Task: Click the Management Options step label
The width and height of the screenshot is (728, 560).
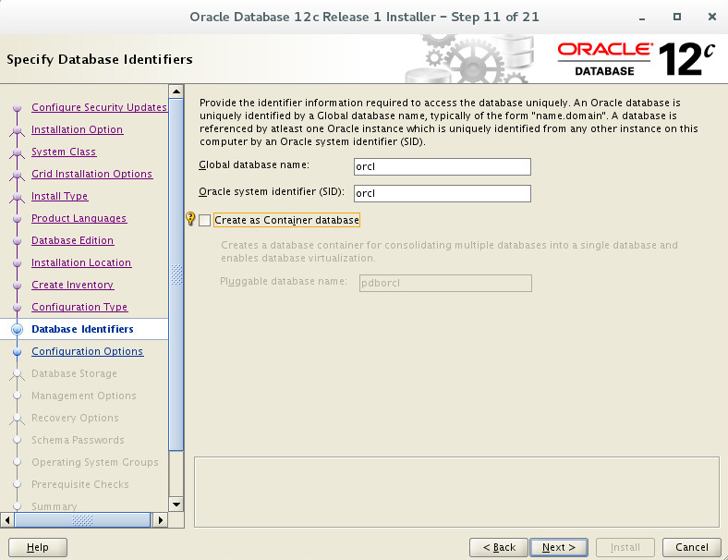Action: pyautogui.click(x=83, y=396)
